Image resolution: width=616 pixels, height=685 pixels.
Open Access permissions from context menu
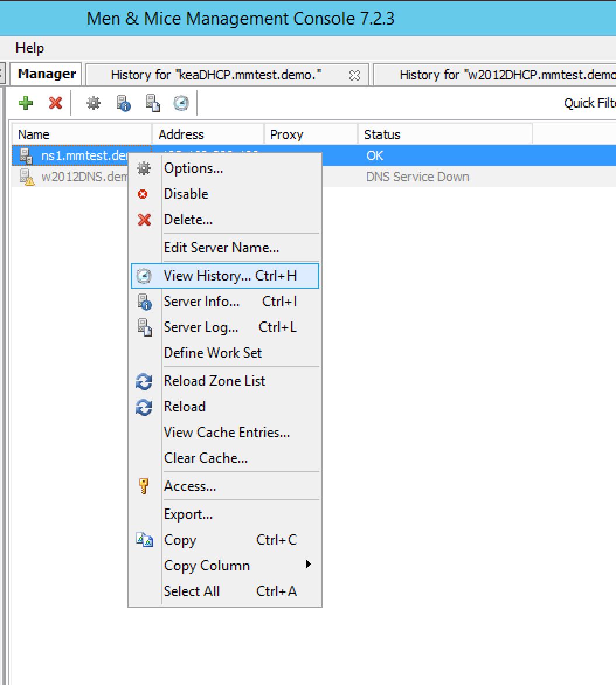point(190,486)
